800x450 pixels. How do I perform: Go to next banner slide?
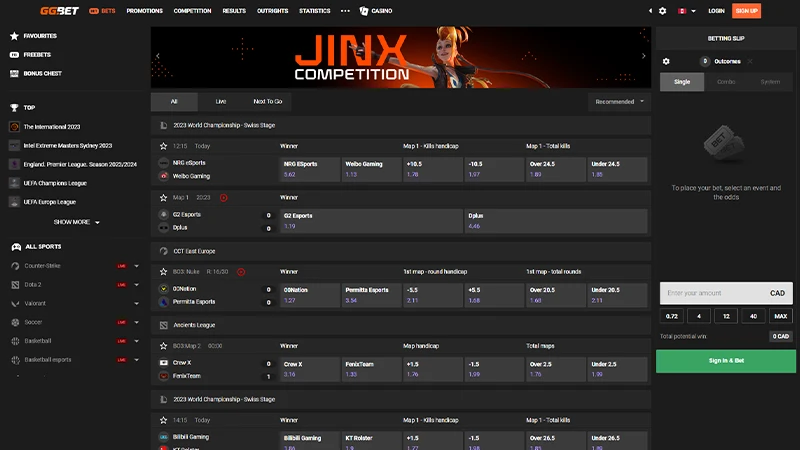(643, 56)
